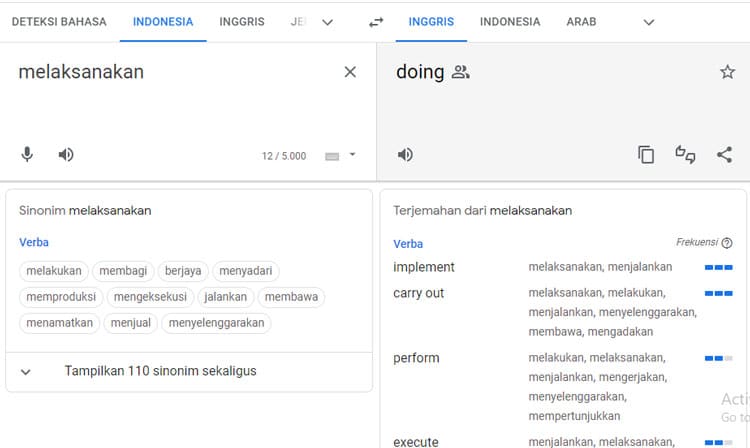The image size is (750, 448).
Task: Select Inggris as source language
Action: pyautogui.click(x=242, y=22)
